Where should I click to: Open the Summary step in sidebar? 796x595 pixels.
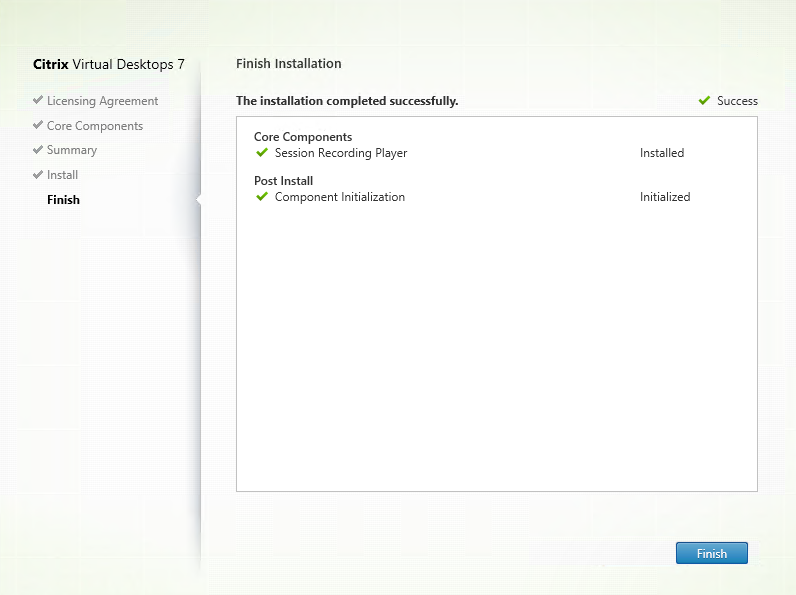pyautogui.click(x=72, y=150)
